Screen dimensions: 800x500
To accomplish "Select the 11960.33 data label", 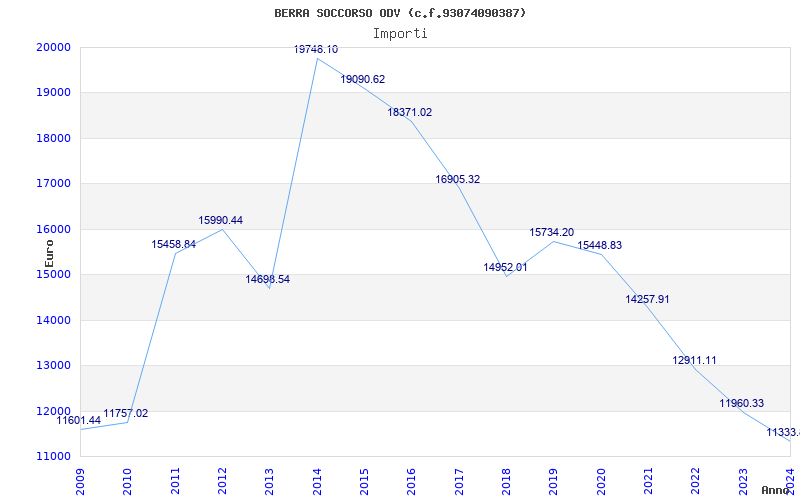I will tap(742, 404).
